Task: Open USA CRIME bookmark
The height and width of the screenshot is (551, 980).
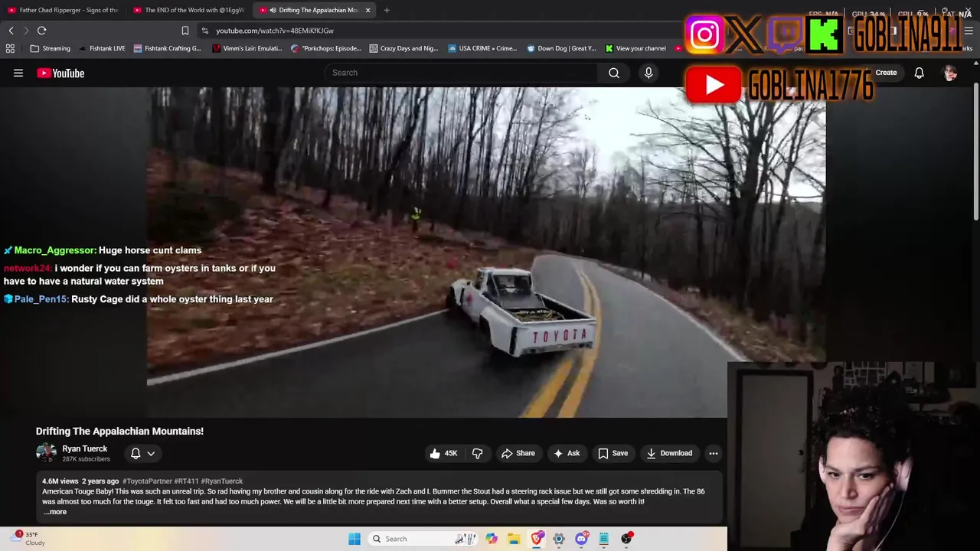Action: tap(482, 48)
